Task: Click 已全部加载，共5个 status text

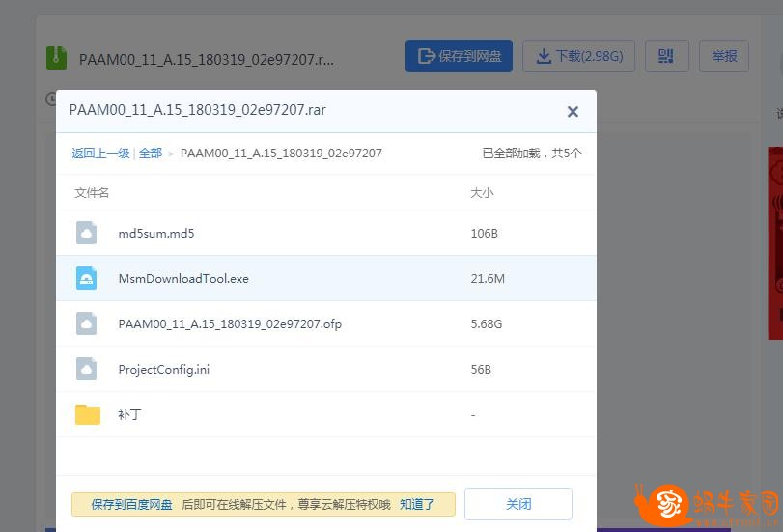Action: coord(532,154)
